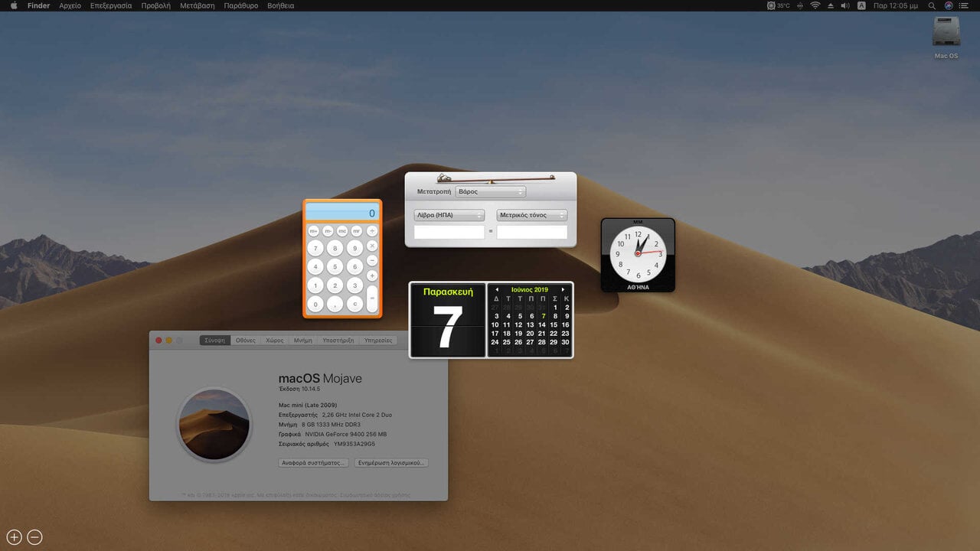Click the plus key on the calculator widget
980x551 pixels.
(372, 275)
